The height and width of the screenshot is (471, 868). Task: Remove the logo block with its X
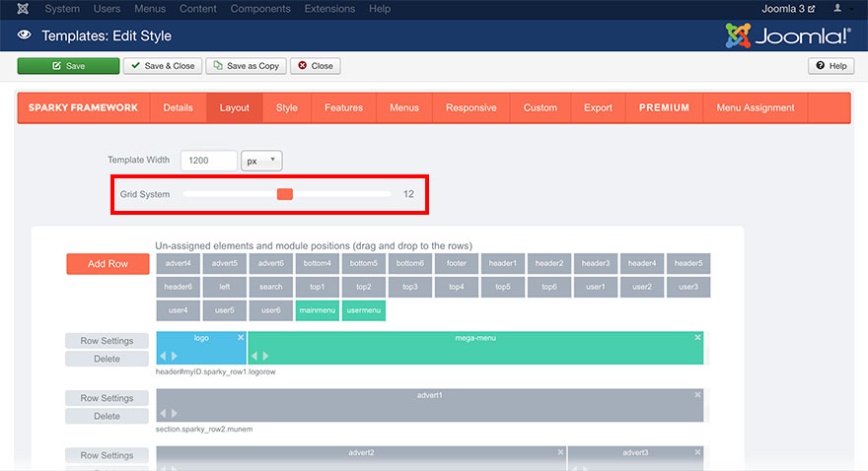[241, 337]
